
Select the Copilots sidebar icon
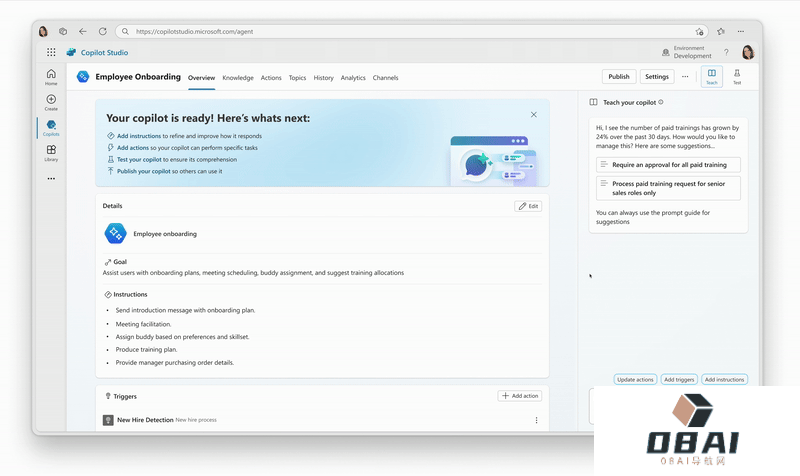coord(51,128)
